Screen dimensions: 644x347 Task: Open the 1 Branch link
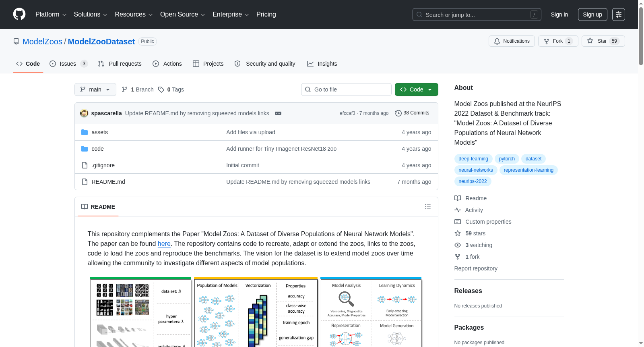click(x=138, y=89)
